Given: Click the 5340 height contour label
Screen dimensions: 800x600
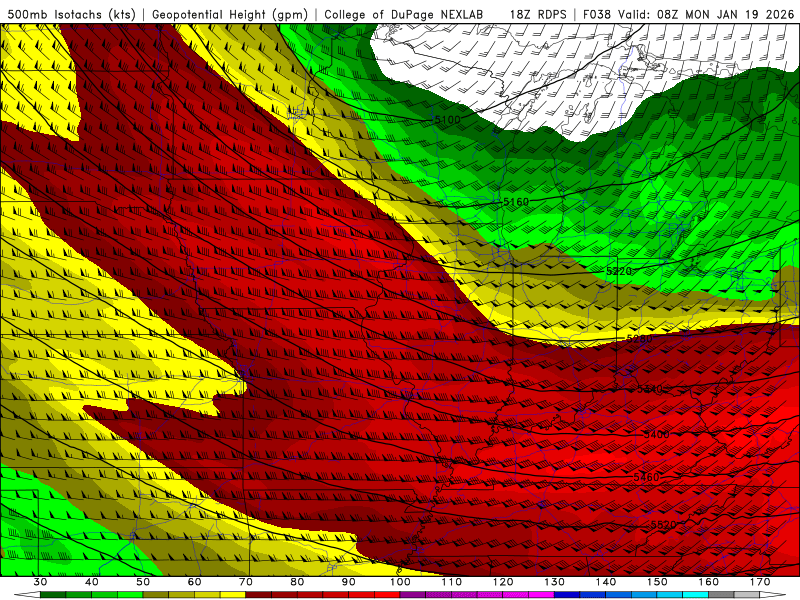Looking at the screenshot, I should coord(650,389).
